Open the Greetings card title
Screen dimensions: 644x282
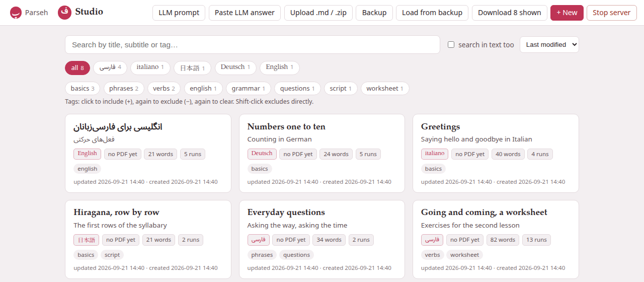(x=440, y=127)
